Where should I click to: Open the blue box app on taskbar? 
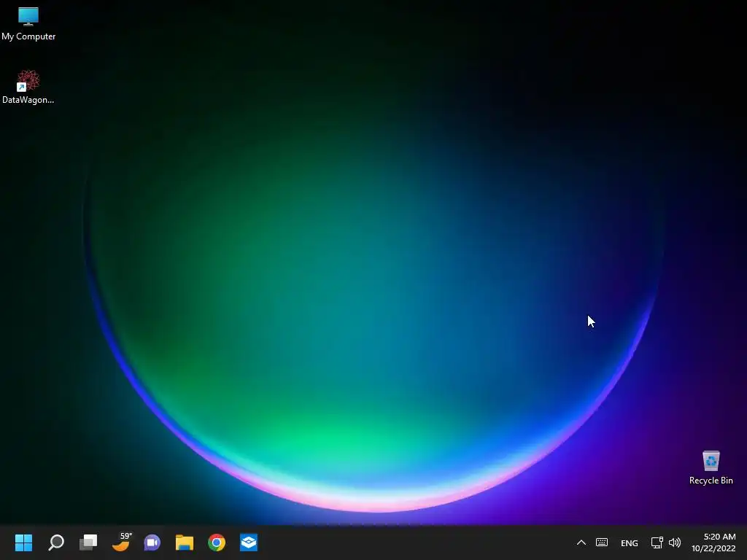click(249, 542)
